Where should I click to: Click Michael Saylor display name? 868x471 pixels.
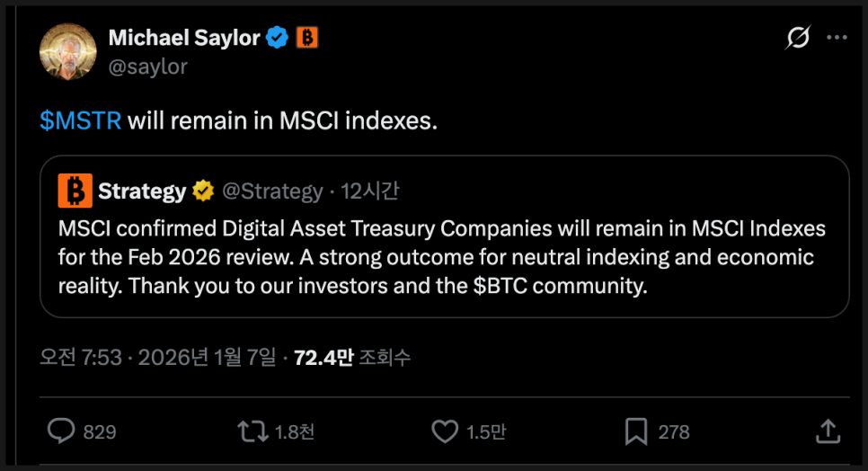point(184,38)
